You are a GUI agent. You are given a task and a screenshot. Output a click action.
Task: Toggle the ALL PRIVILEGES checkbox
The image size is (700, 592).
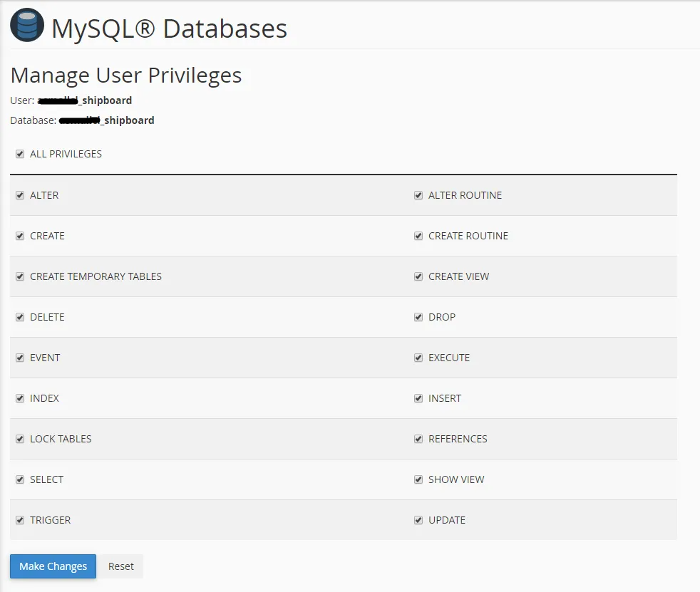[20, 154]
